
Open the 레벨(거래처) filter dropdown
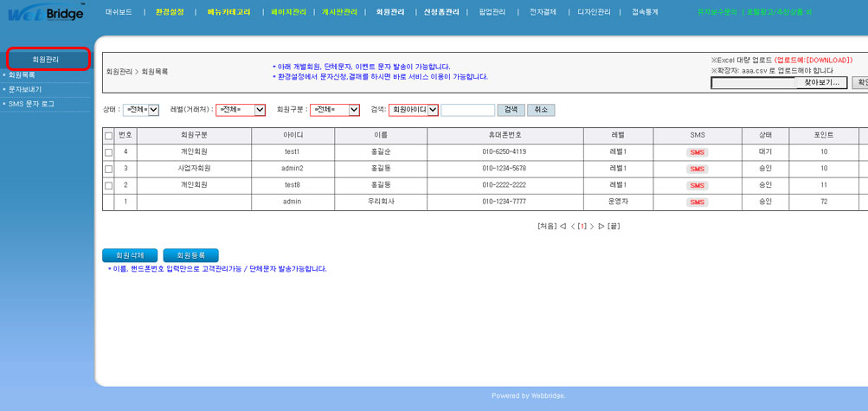pos(241,110)
